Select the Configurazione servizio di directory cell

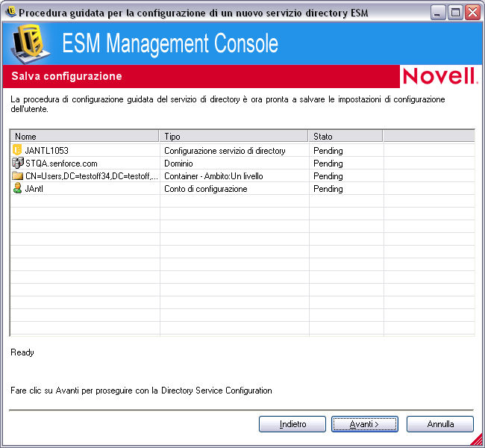[x=225, y=151]
